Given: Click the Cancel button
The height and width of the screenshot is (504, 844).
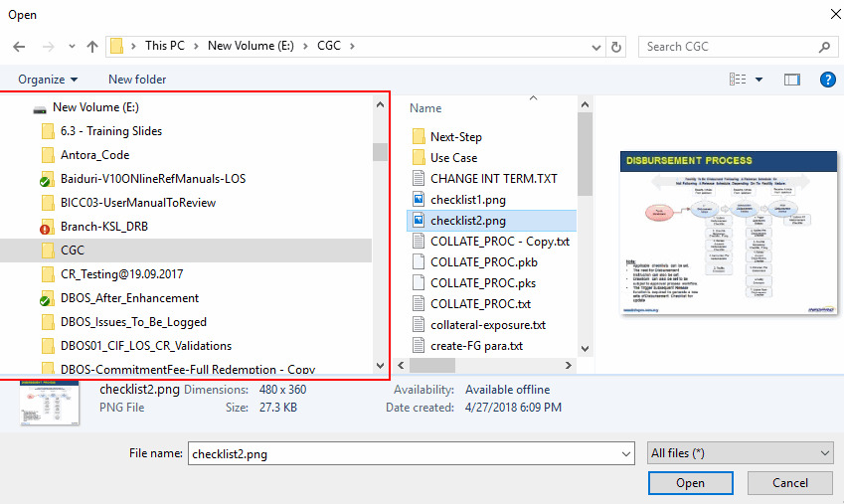Looking at the screenshot, I should [789, 483].
